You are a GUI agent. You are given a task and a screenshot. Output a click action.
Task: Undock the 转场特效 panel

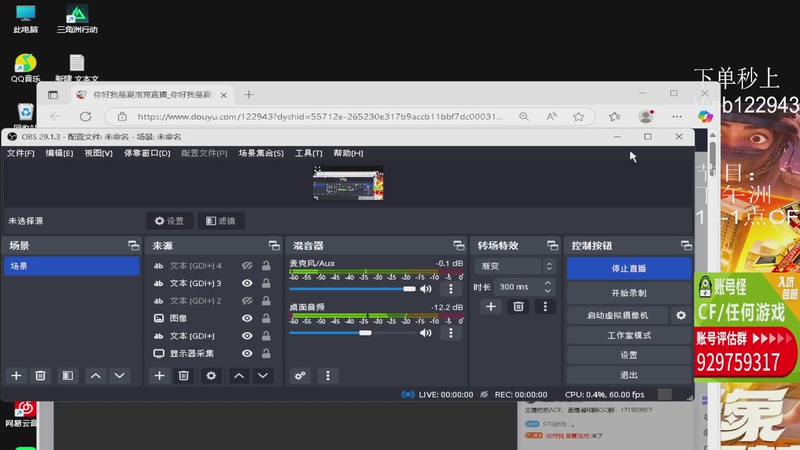[553, 246]
